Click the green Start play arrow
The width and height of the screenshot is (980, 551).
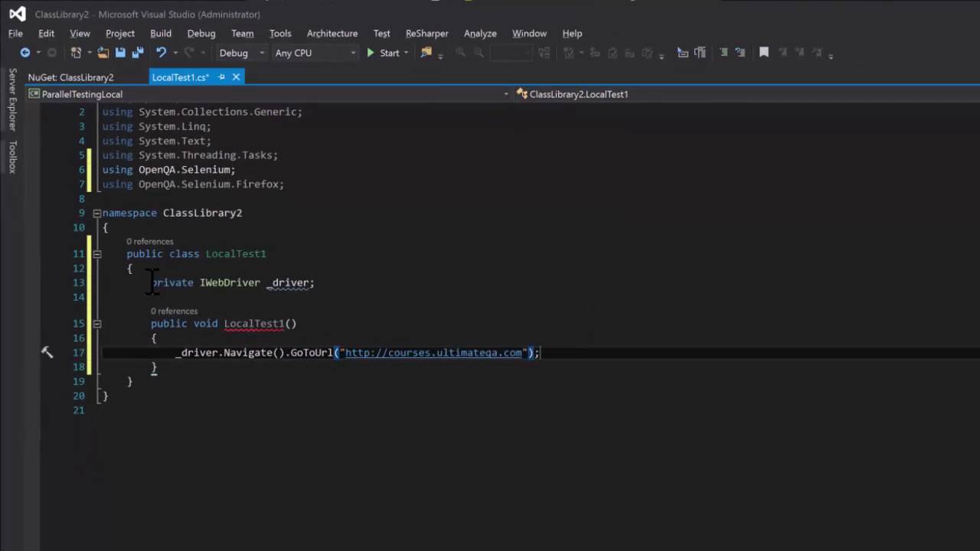coord(371,53)
